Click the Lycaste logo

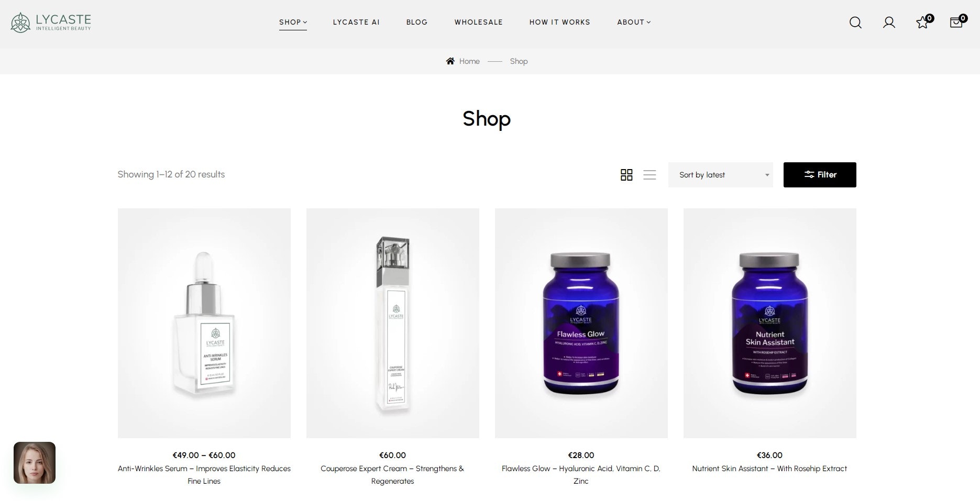(51, 23)
